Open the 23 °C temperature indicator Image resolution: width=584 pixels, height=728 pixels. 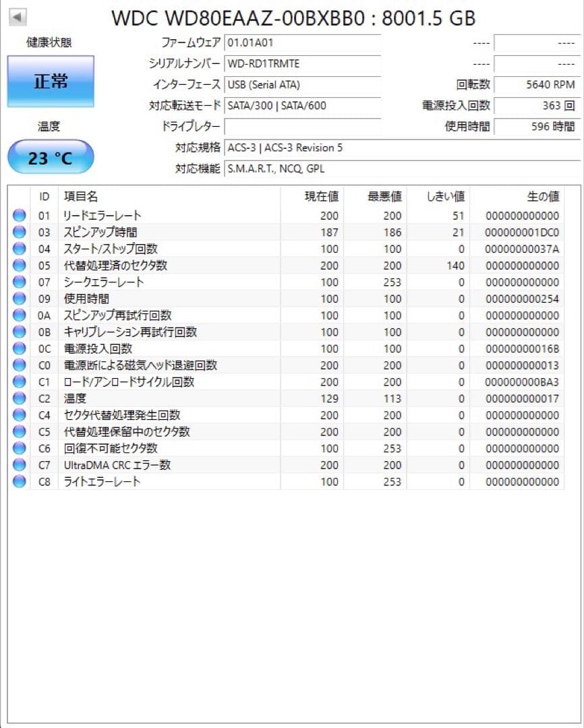pos(51,157)
